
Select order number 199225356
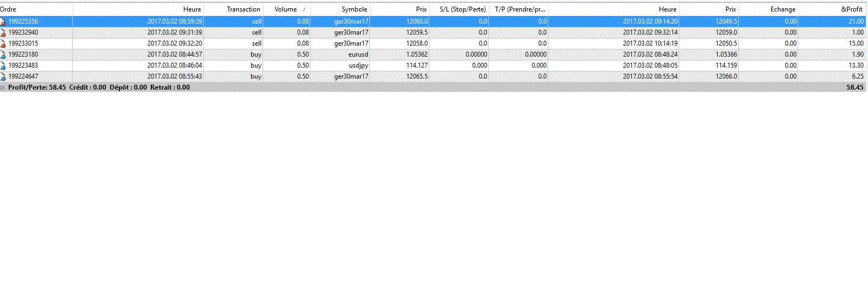pos(23,21)
